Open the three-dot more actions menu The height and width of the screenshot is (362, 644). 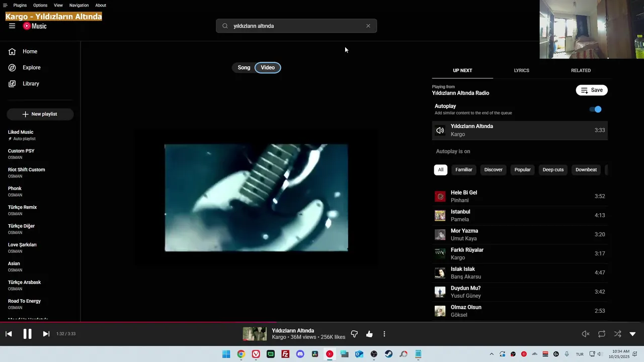[384, 334]
